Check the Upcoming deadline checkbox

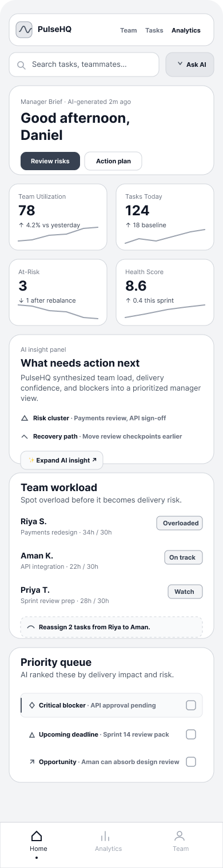coord(191,734)
